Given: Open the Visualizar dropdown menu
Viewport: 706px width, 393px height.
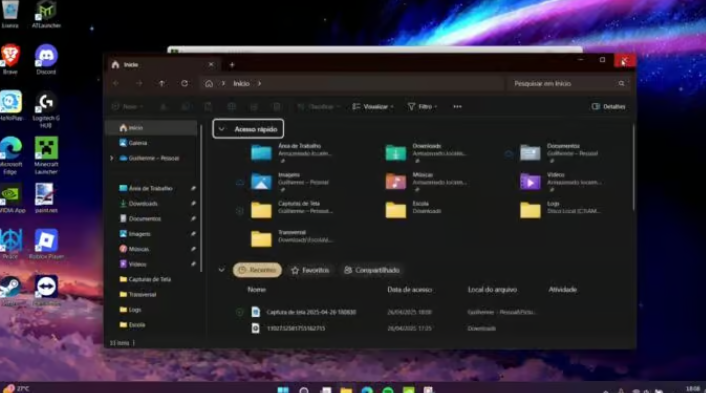Looking at the screenshot, I should [373, 107].
